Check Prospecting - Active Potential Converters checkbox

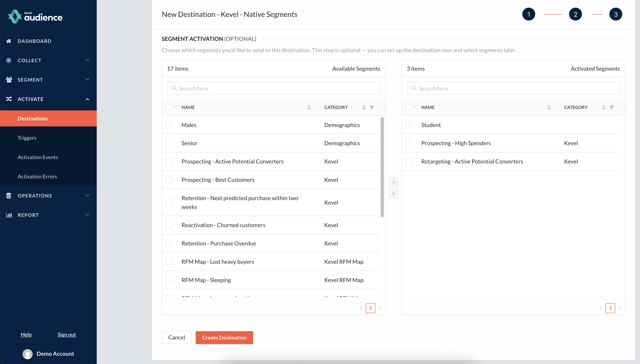click(169, 161)
